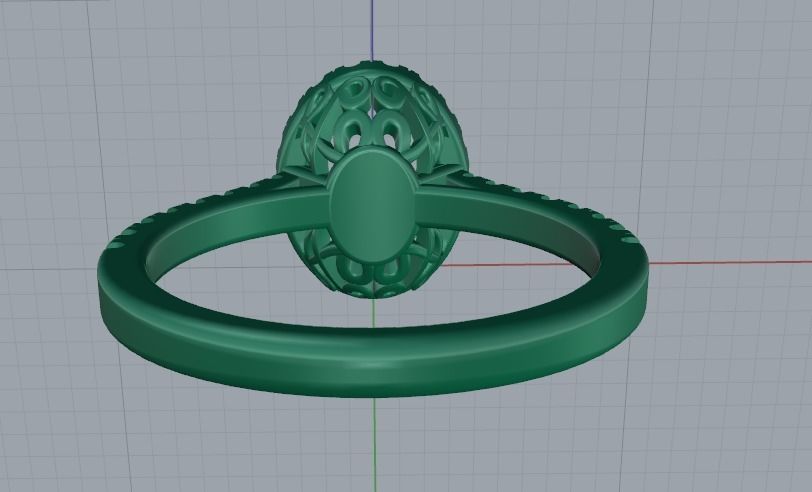Select the filigree scroll basket above the plate
The height and width of the screenshot is (492, 812).
373,117
